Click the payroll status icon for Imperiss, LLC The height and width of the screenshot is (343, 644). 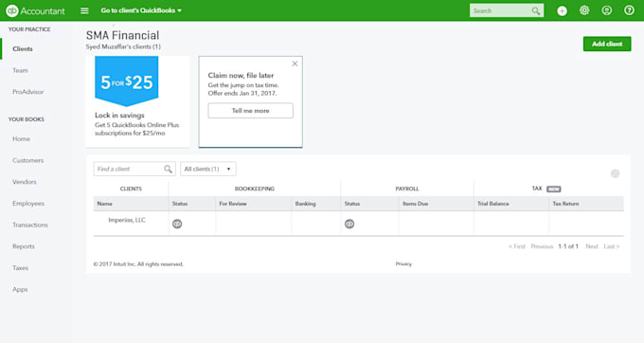pos(349,224)
